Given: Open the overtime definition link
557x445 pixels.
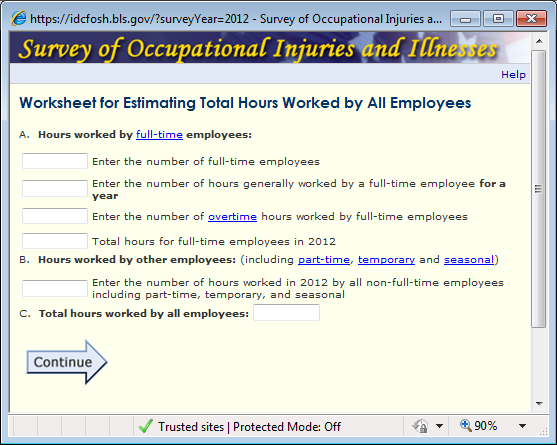Looking at the screenshot, I should click(232, 217).
